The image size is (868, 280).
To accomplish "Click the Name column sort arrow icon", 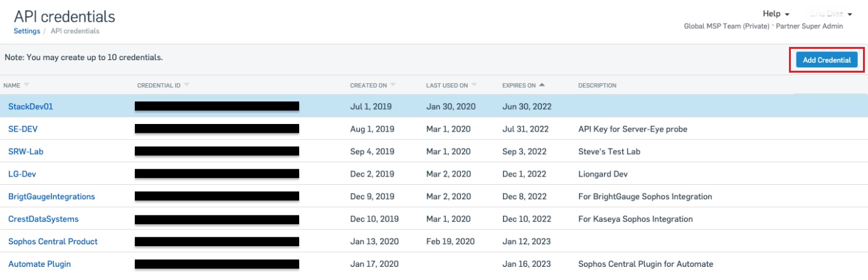I will [x=27, y=85].
